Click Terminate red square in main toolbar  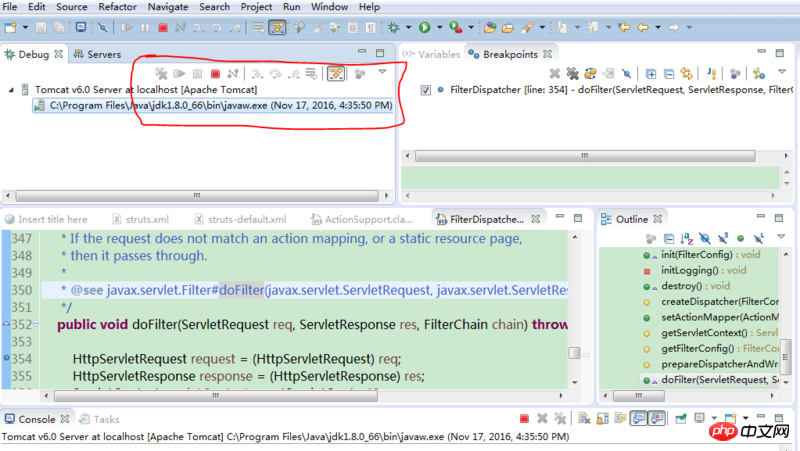pos(163,28)
